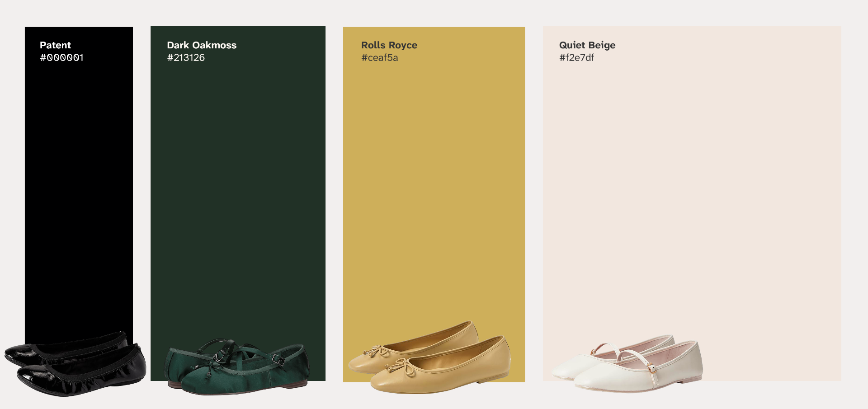This screenshot has width=868, height=409.
Task: Select the 'Rolls Royce' title text
Action: coord(389,45)
